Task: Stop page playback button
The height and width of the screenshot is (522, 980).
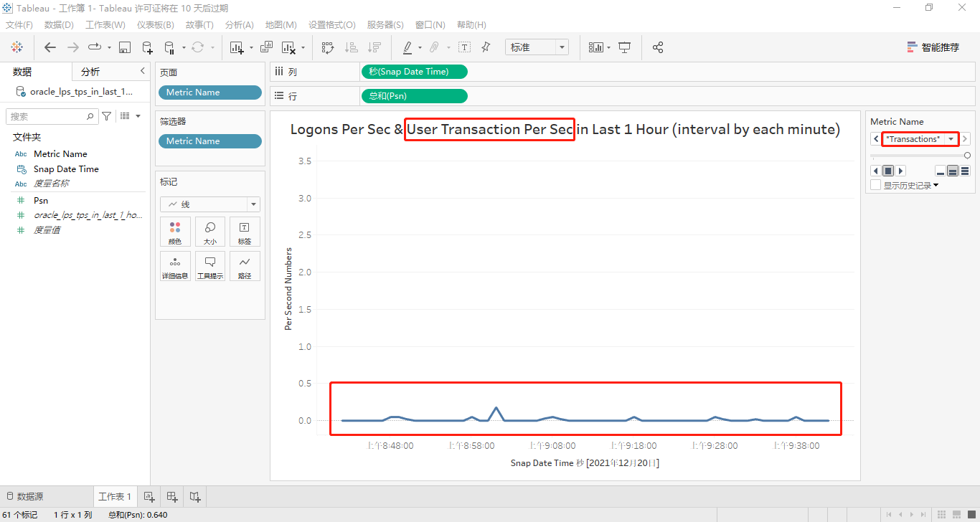Action: click(x=888, y=171)
